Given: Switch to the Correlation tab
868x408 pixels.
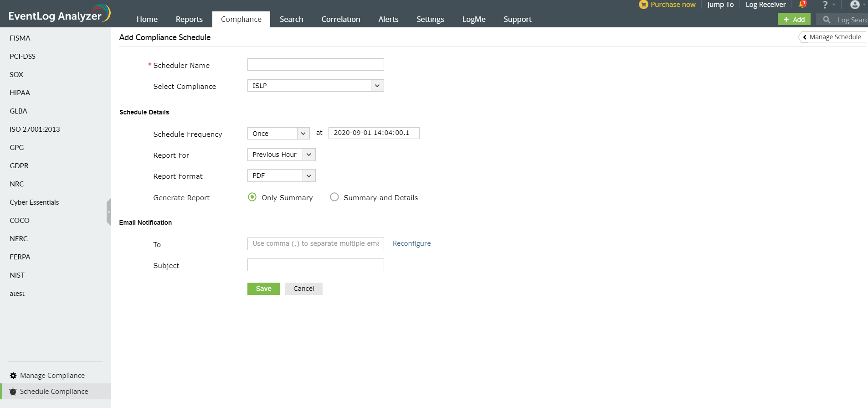Looking at the screenshot, I should (340, 19).
